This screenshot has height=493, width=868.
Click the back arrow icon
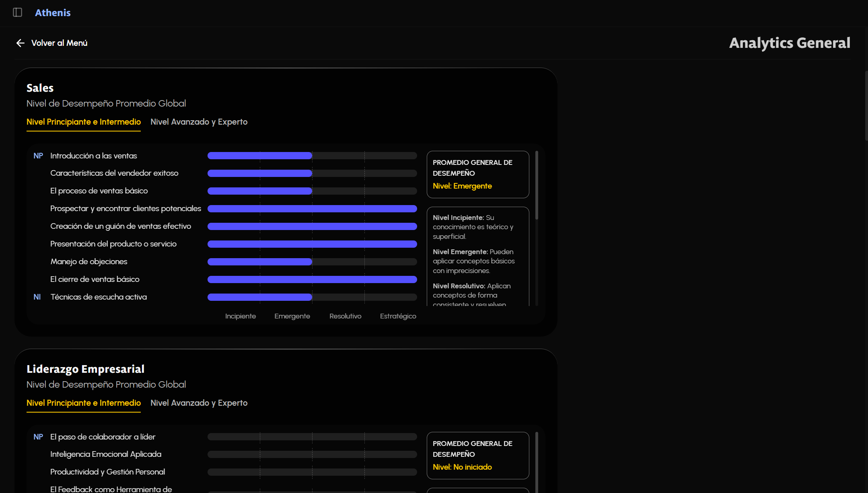tap(21, 43)
